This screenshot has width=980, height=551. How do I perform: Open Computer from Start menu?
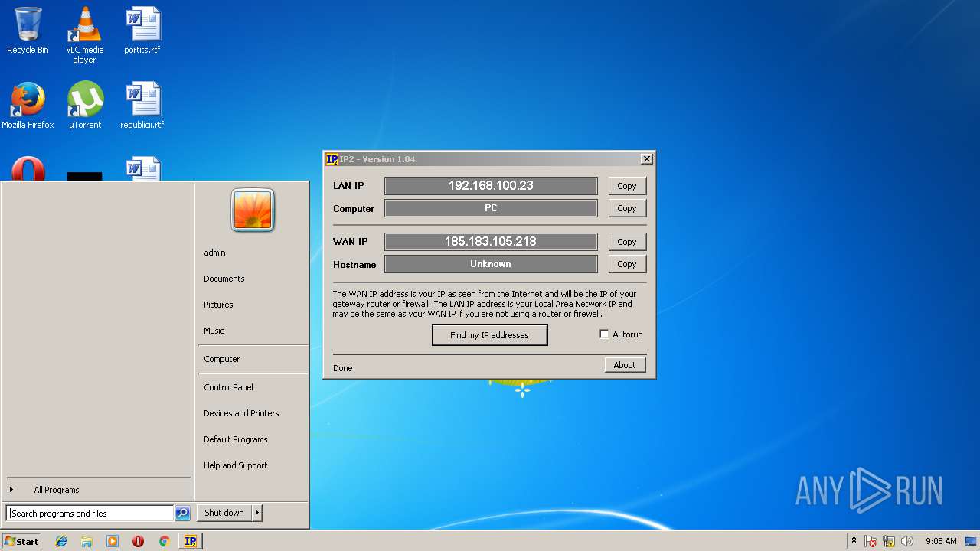tap(221, 359)
